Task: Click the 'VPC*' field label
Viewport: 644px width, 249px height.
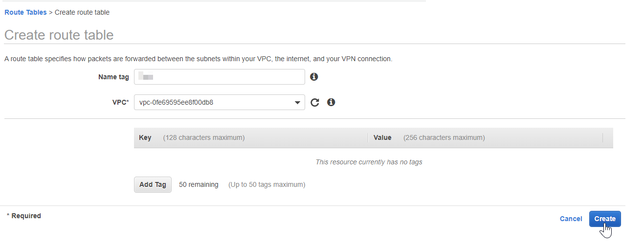Action: click(x=120, y=102)
